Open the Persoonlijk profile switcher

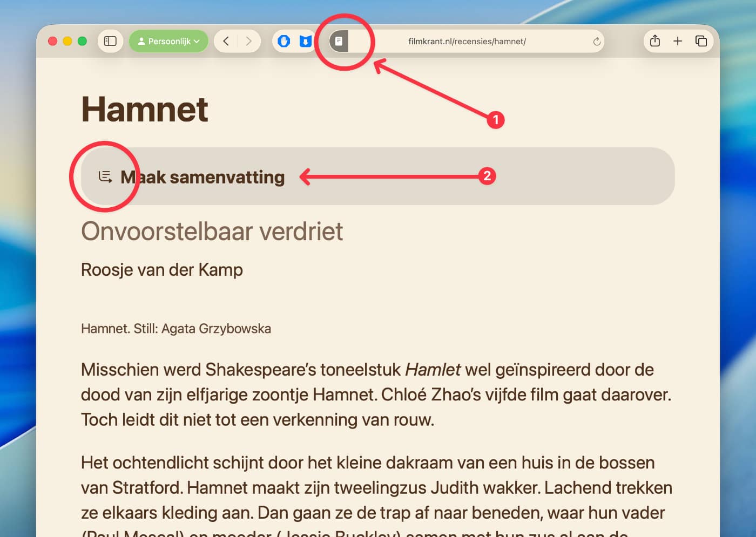point(168,40)
